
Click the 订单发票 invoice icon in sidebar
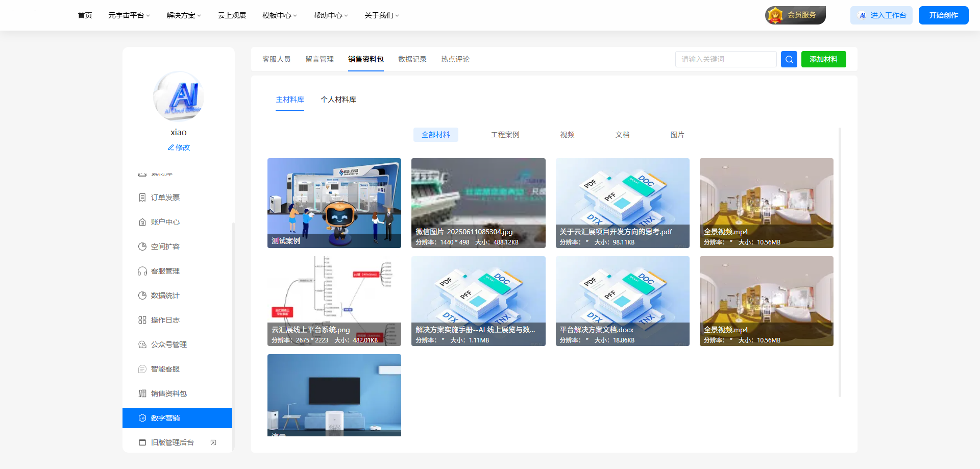(142, 198)
